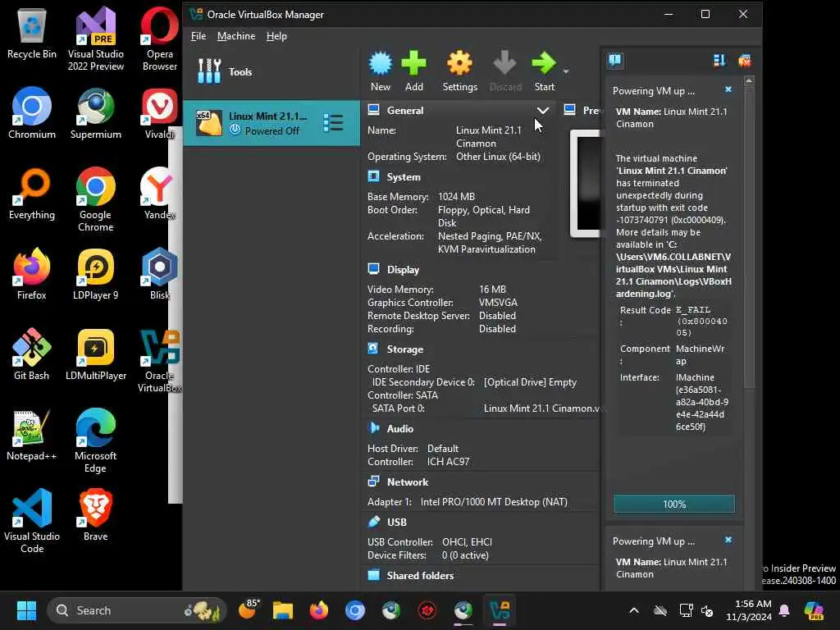Select the Linux Mint 21.1 machine entry
The height and width of the screenshot is (630, 840).
pyautogui.click(x=271, y=123)
